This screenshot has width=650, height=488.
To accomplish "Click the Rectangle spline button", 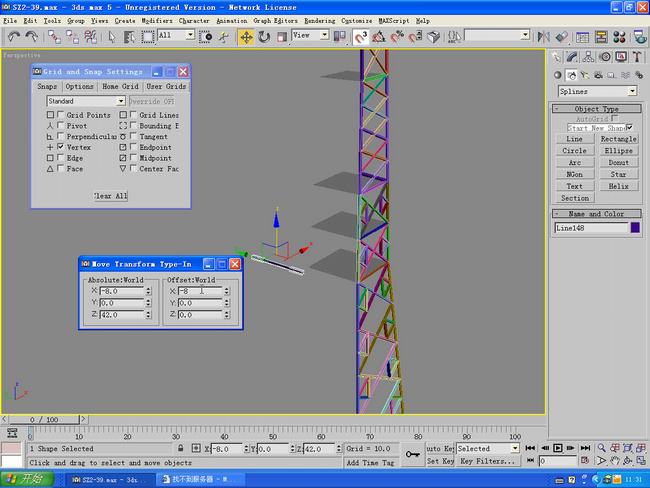I will coord(618,139).
